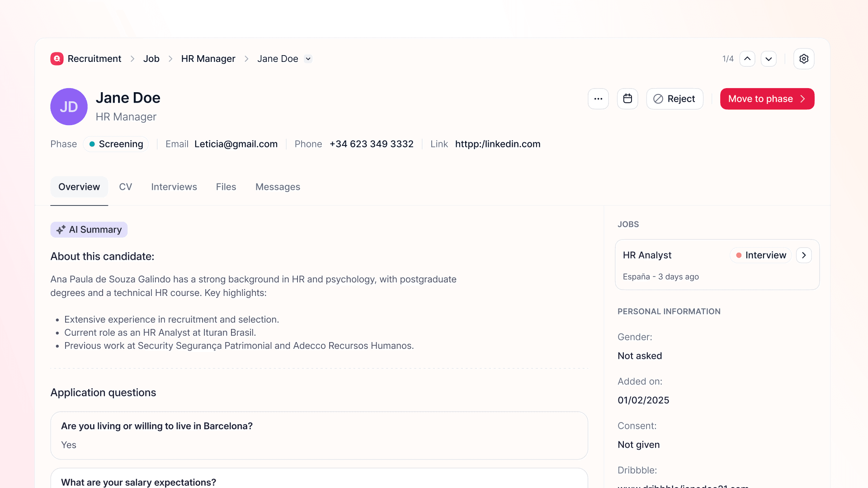The height and width of the screenshot is (488, 868).
Task: Reject the candidate
Action: [x=675, y=99]
